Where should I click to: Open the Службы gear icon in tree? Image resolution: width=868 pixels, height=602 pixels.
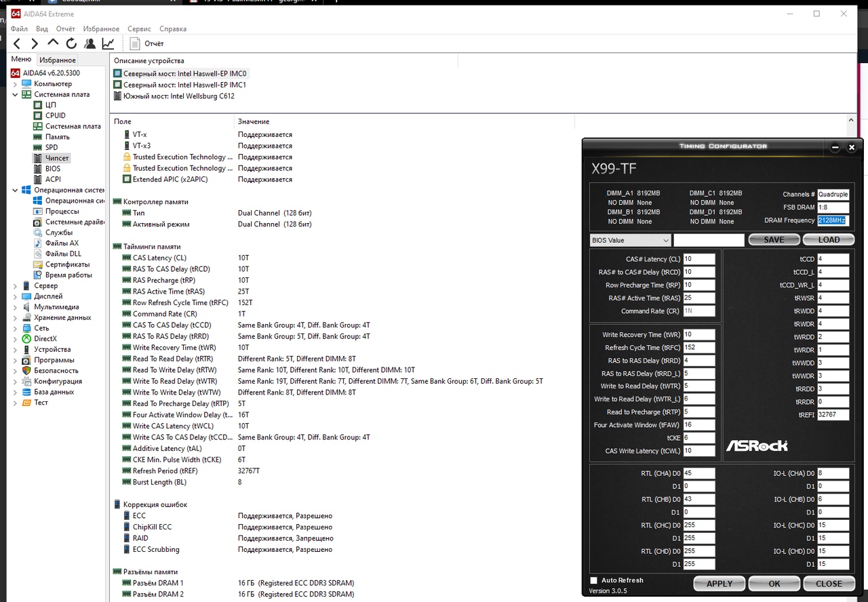point(38,233)
